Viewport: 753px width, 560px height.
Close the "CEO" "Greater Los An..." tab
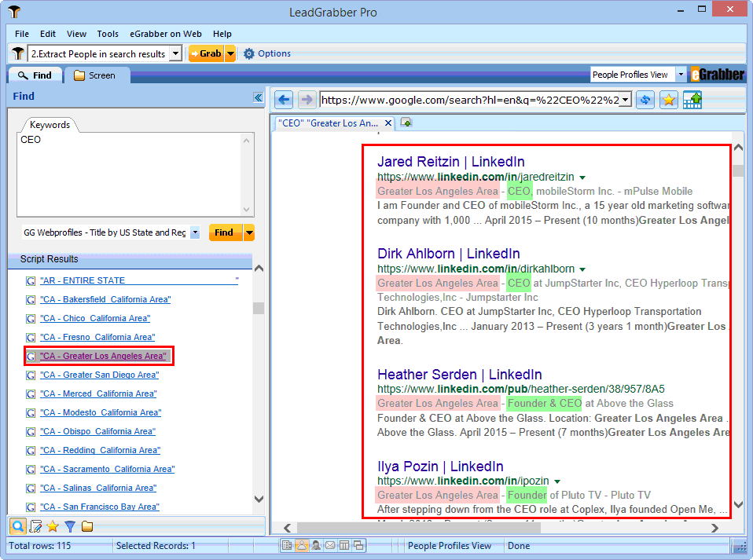click(x=388, y=123)
